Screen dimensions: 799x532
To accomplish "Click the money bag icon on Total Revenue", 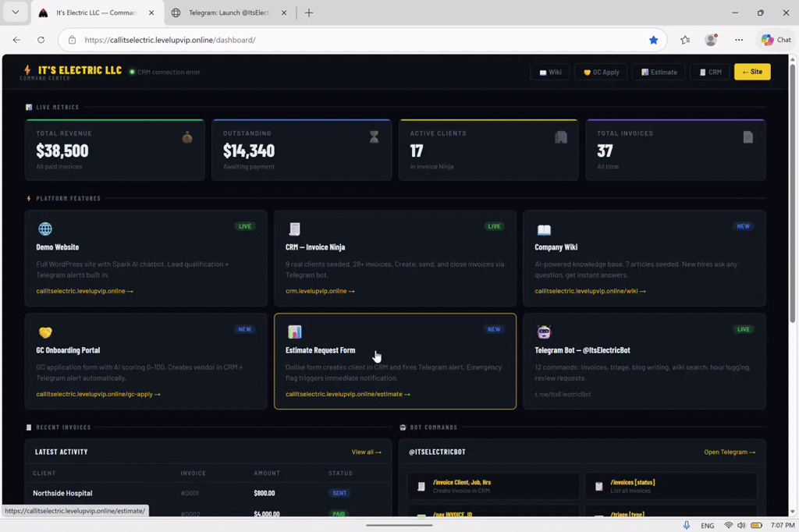I will pos(187,137).
